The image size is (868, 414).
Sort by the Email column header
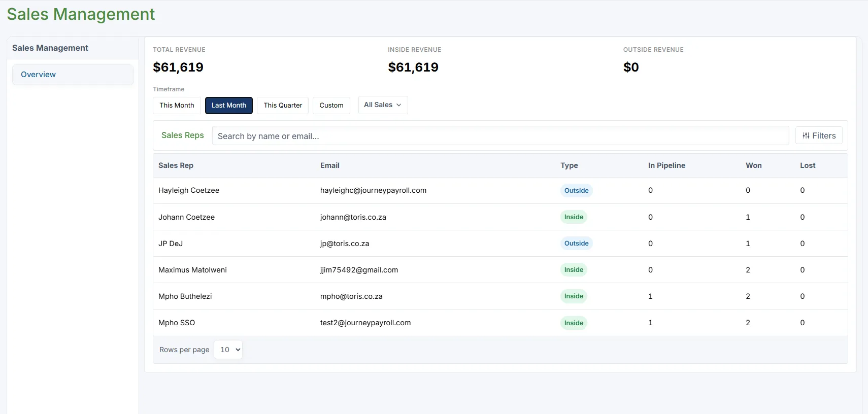pos(330,165)
